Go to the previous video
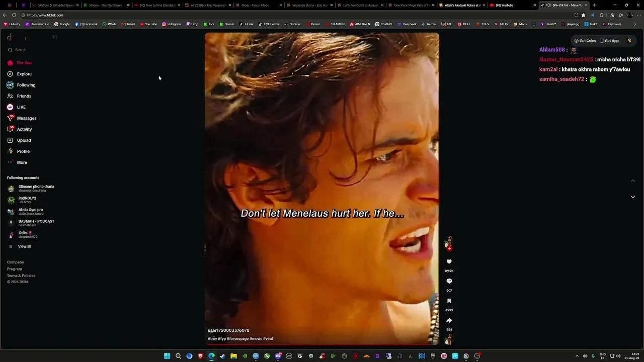Image resolution: width=644 pixels, height=362 pixels. pyautogui.click(x=633, y=181)
